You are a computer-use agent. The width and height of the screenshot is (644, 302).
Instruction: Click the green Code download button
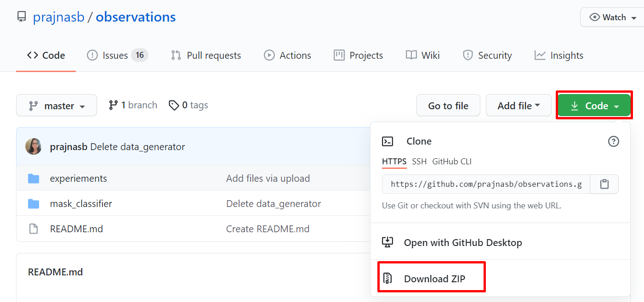point(594,106)
